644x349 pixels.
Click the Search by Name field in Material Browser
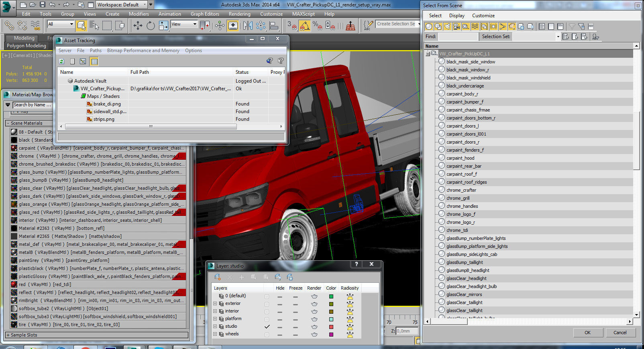tap(32, 105)
